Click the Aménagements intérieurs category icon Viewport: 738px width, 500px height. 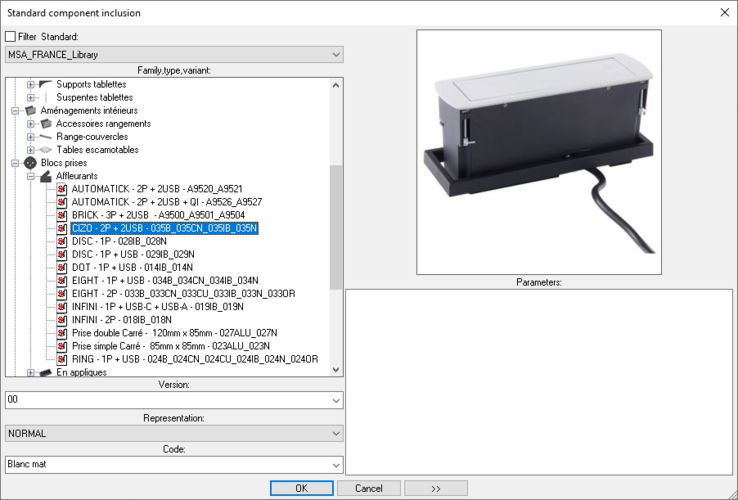click(x=29, y=111)
